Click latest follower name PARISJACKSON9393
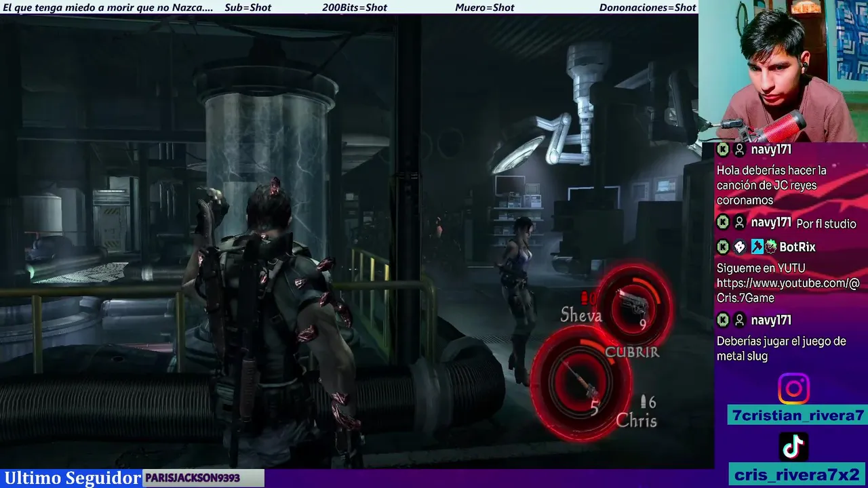868x488 pixels. (x=193, y=478)
